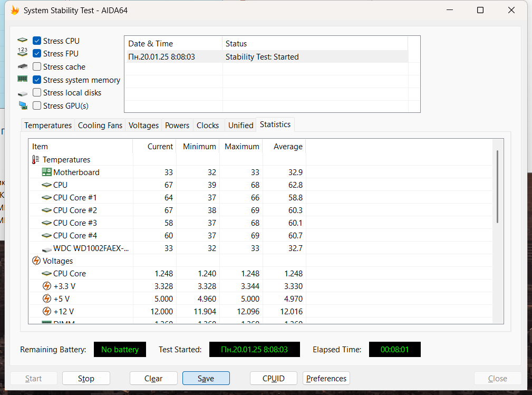Click the AIDA64 flame icon in title bar
The width and height of the screenshot is (532, 395).
15,11
